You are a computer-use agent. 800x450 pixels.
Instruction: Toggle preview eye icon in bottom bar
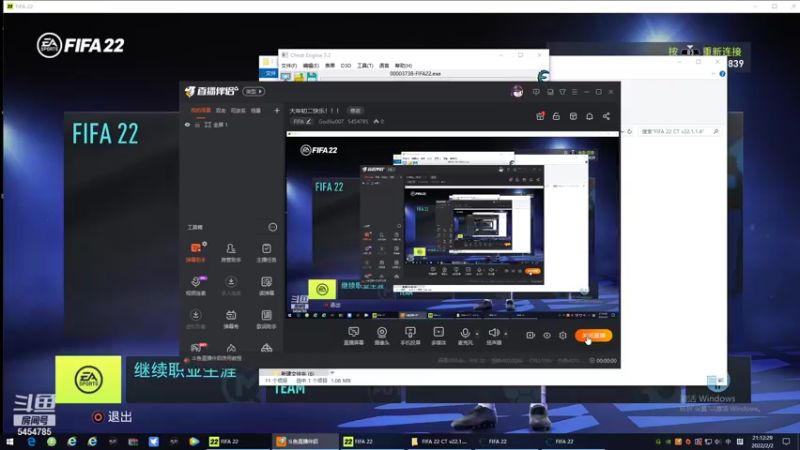point(546,335)
